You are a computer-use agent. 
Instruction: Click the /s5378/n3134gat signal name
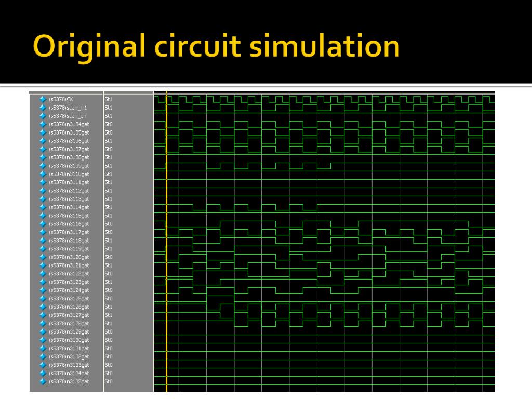(x=69, y=374)
